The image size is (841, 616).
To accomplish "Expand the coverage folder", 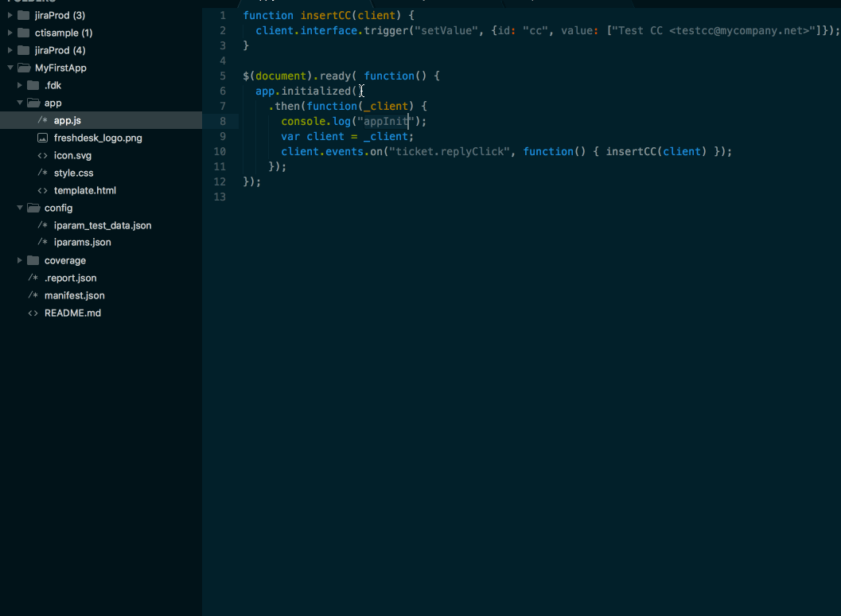I will pos(19,260).
